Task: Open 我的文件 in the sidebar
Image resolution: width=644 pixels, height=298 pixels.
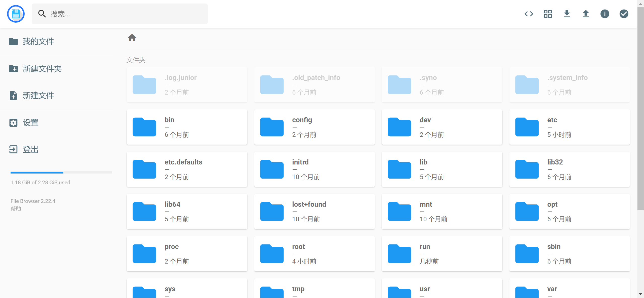Action: [x=38, y=41]
